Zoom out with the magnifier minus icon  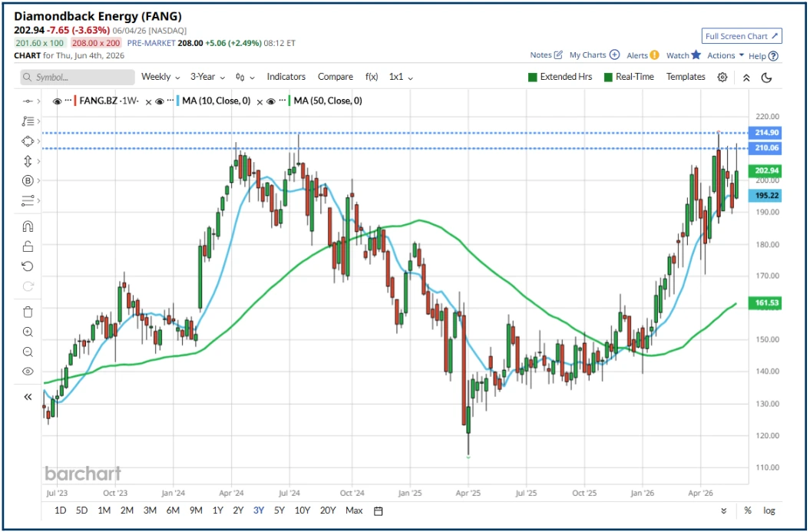(28, 352)
